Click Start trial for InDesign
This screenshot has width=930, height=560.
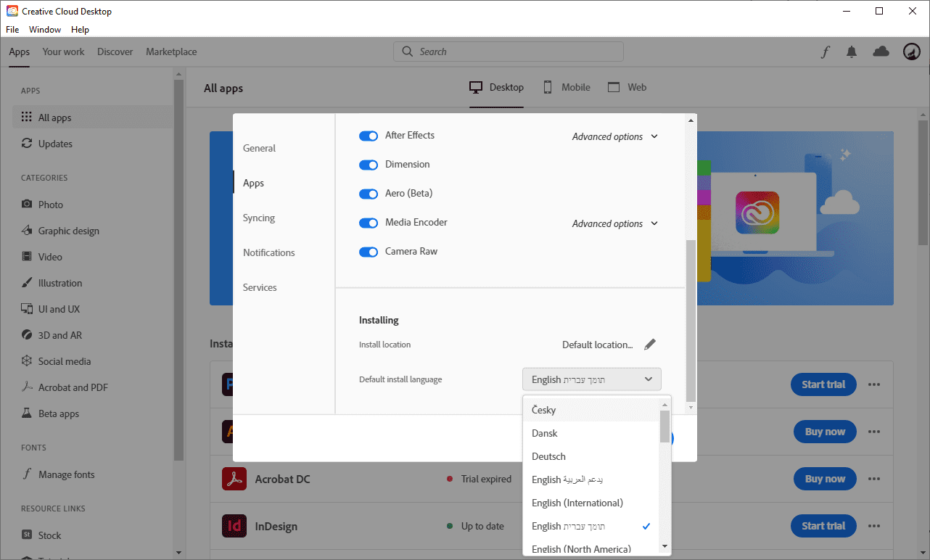[x=823, y=526]
